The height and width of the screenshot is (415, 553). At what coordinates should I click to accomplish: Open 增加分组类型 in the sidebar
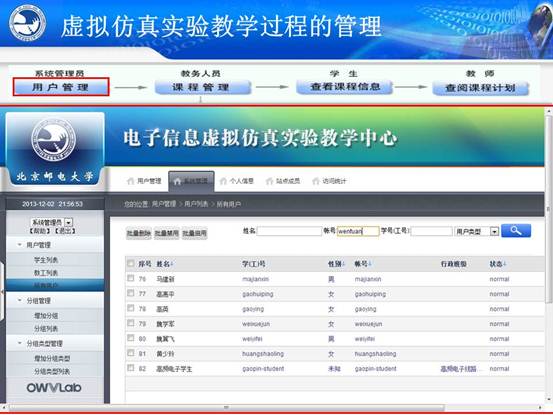(x=52, y=358)
